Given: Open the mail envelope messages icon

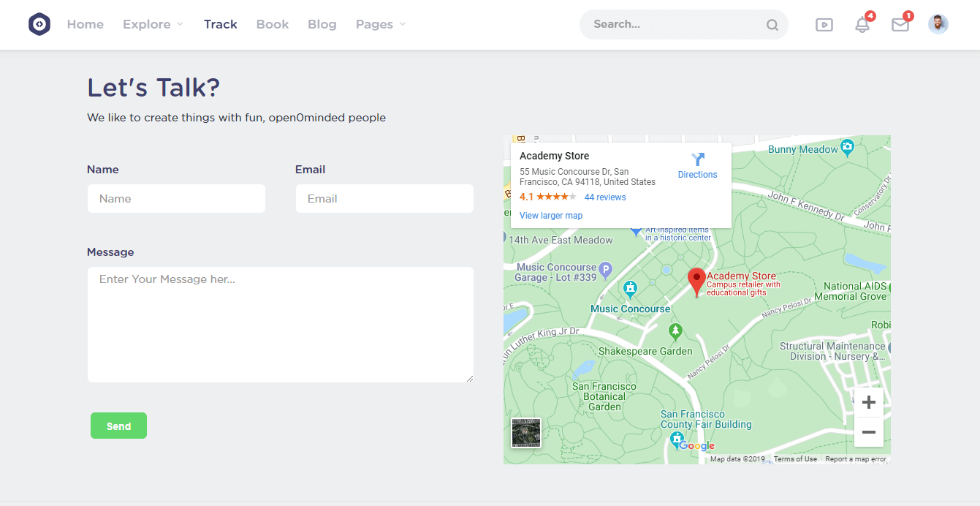Looking at the screenshot, I should pyautogui.click(x=900, y=25).
